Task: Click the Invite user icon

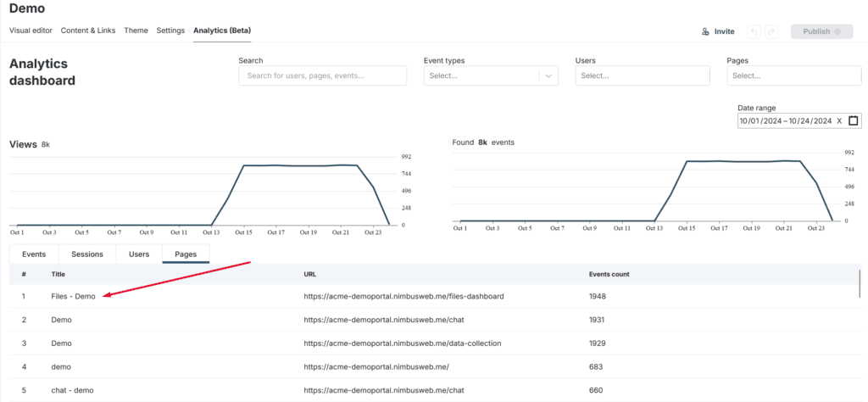Action: 705,31
